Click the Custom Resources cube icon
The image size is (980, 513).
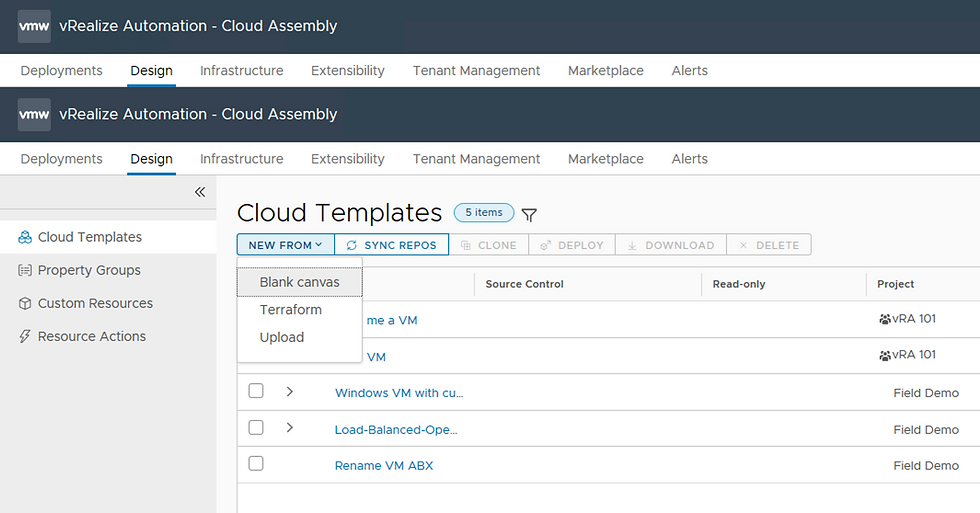25,304
